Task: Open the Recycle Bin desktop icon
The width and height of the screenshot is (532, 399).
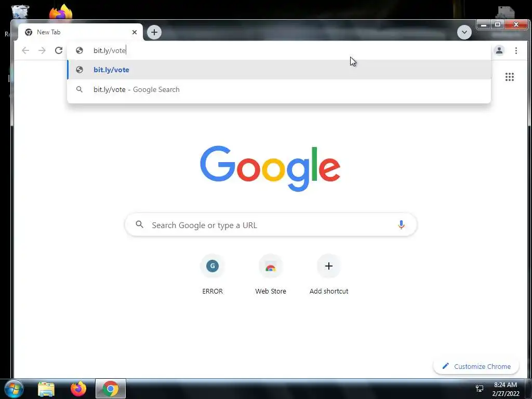Action: (x=20, y=12)
